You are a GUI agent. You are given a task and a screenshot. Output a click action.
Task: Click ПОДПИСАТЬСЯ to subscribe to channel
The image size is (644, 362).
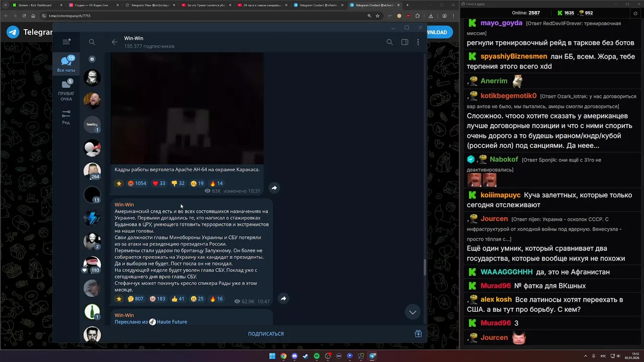pyautogui.click(x=266, y=334)
